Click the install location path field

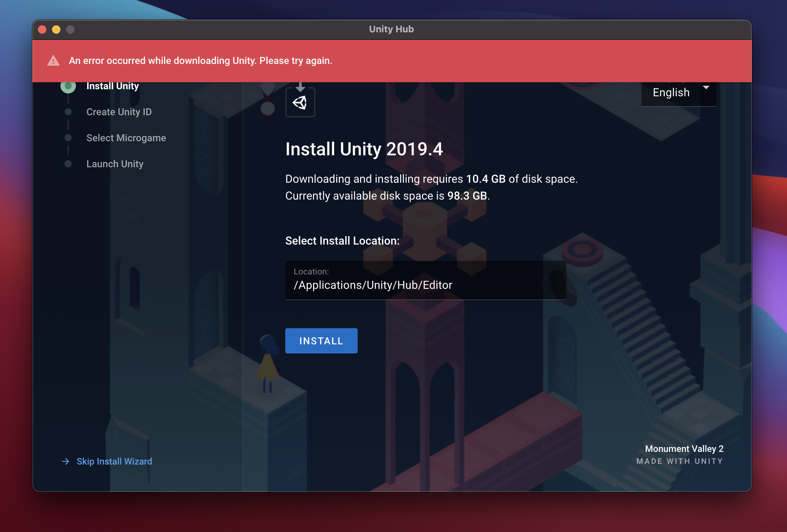[425, 280]
